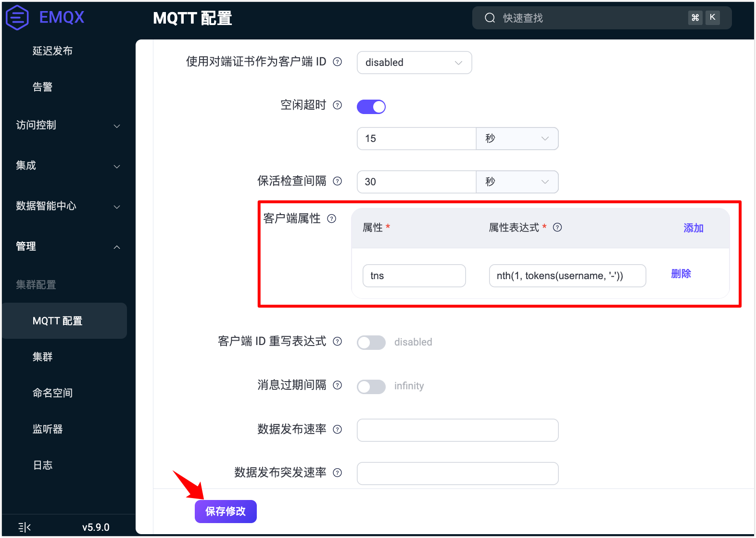Screen dimensions: 756x538
Task: Collapse the sidebar using the bottom icon
Action: click(x=25, y=527)
